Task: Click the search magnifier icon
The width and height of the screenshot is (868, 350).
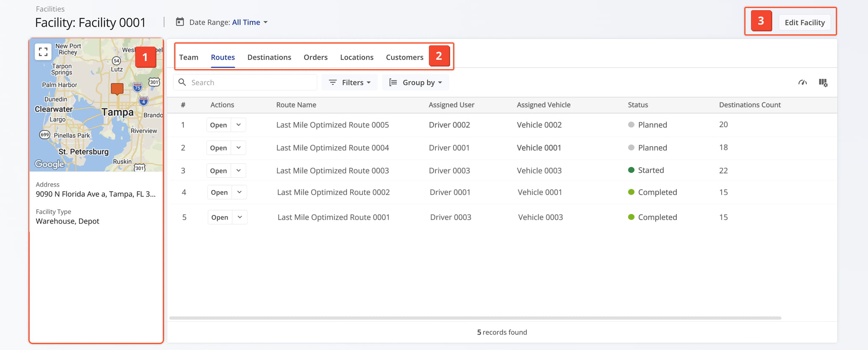Action: (182, 82)
